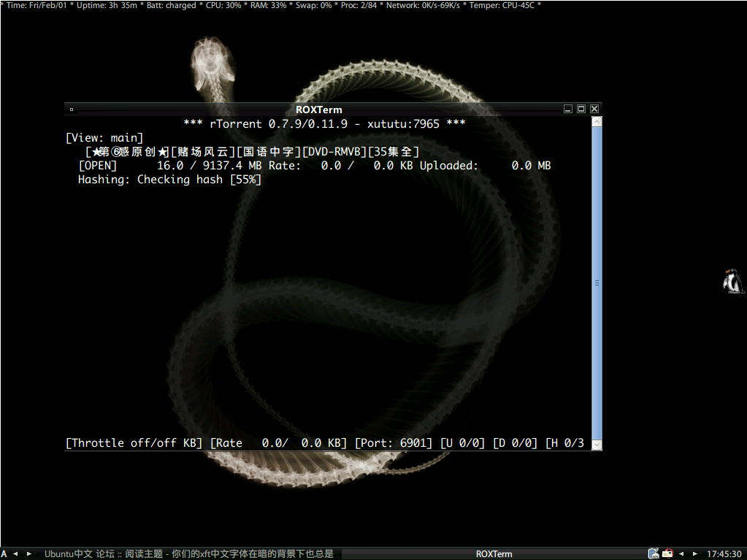The image size is (747, 560).
Task: Click 'Network: 0K/s-69K/s' in top status bar
Action: tap(423, 5)
